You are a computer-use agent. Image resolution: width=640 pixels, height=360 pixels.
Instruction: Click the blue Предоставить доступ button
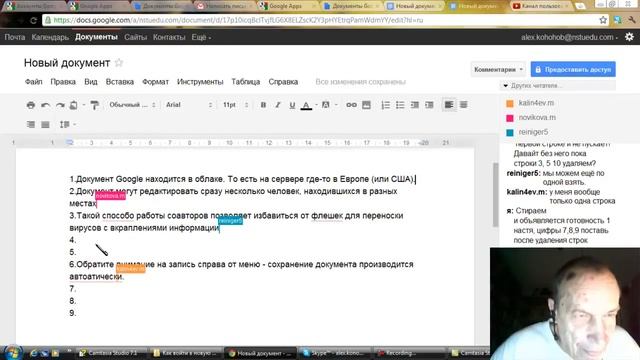tap(573, 69)
